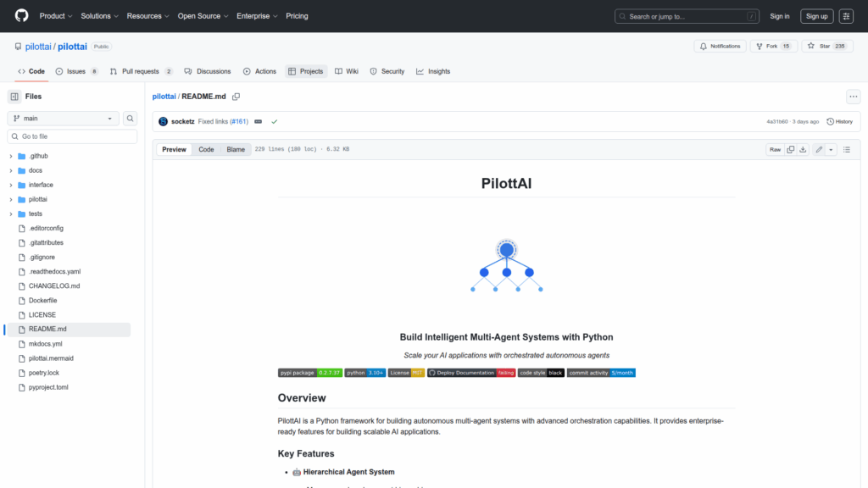The height and width of the screenshot is (488, 868).
Task: Open the python 3.10+ badge
Action: coord(364,373)
